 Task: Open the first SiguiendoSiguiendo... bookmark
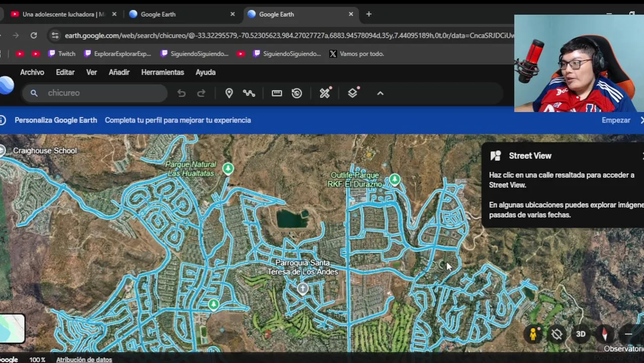tap(195, 53)
